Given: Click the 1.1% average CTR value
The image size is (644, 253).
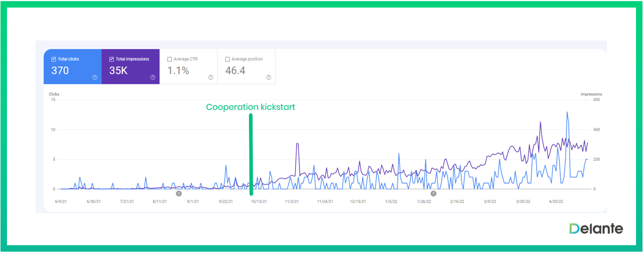Looking at the screenshot, I should [178, 71].
